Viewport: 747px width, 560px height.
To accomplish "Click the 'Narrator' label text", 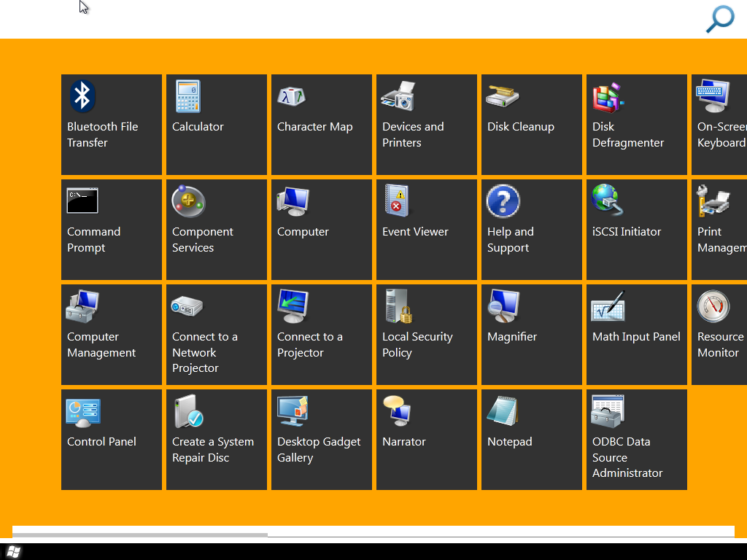I will [404, 442].
